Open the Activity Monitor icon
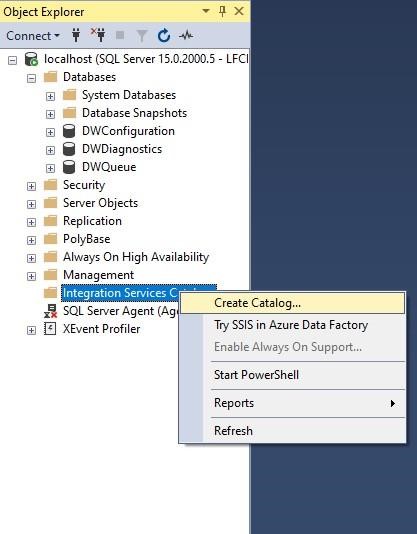 tap(186, 35)
